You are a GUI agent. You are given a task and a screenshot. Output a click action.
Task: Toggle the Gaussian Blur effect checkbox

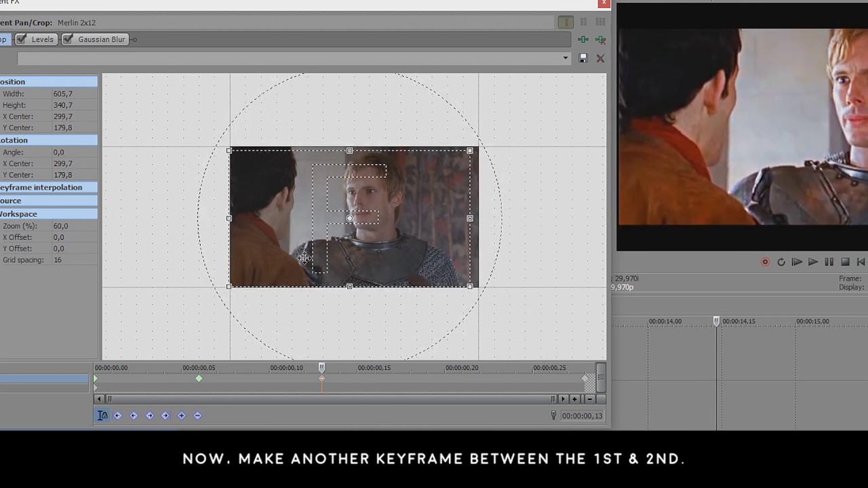(x=68, y=39)
